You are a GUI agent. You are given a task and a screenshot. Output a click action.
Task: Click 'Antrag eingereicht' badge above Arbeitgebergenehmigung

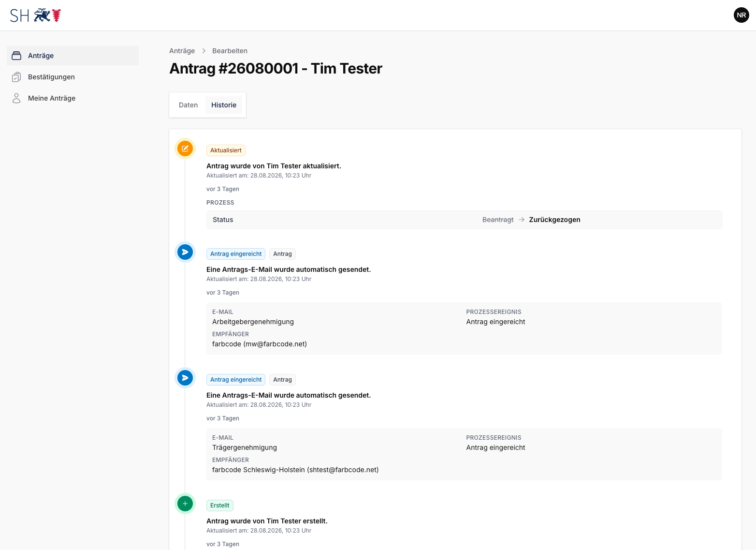click(x=236, y=254)
